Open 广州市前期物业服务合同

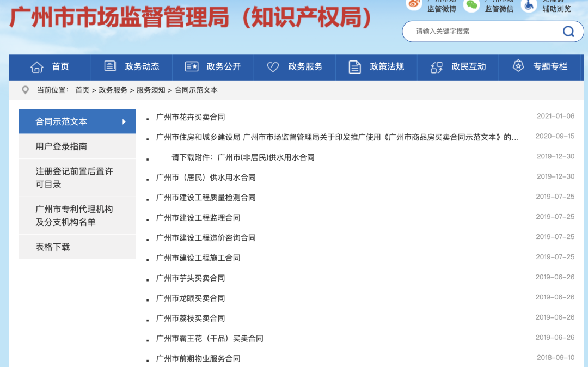[x=198, y=359]
